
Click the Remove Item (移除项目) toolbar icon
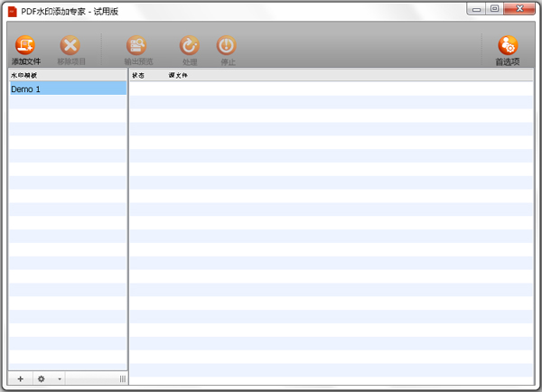70,47
